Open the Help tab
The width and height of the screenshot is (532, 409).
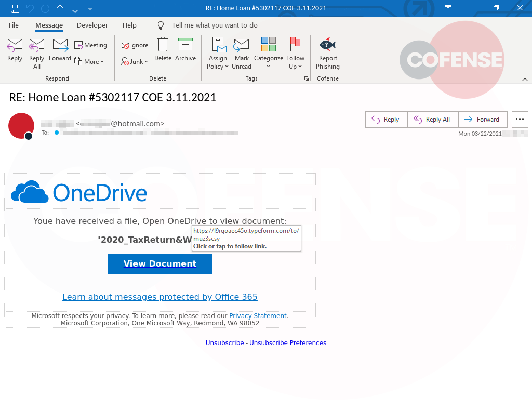pyautogui.click(x=129, y=25)
